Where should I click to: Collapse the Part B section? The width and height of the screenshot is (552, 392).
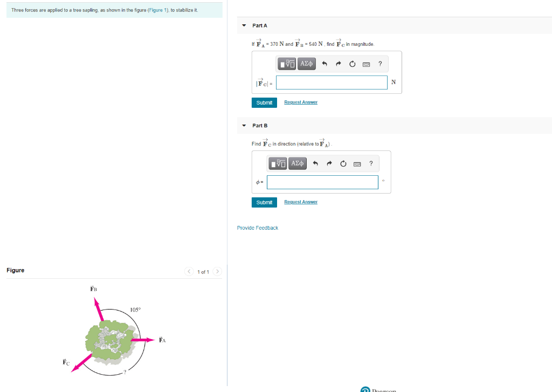point(244,125)
